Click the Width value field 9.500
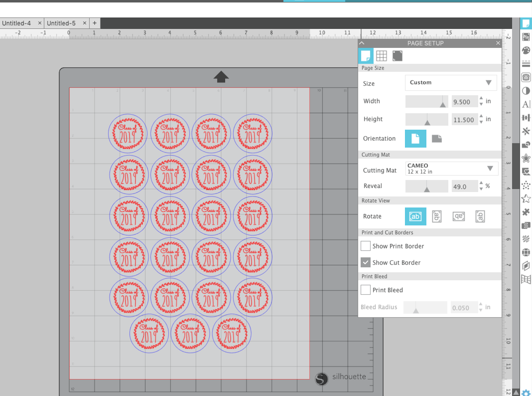Viewport: 532px width, 396px height. pos(465,102)
